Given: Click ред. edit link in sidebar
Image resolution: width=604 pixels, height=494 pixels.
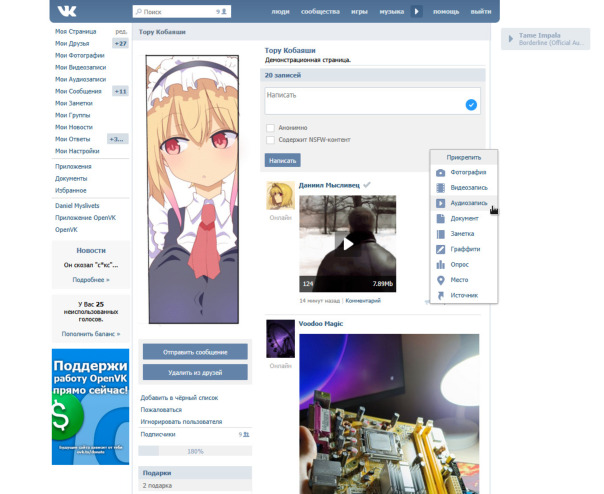Looking at the screenshot, I should click(x=121, y=32).
